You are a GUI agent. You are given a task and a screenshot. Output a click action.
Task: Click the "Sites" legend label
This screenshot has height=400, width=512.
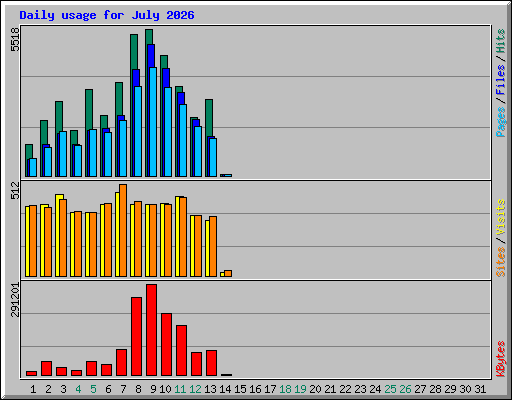501,262
